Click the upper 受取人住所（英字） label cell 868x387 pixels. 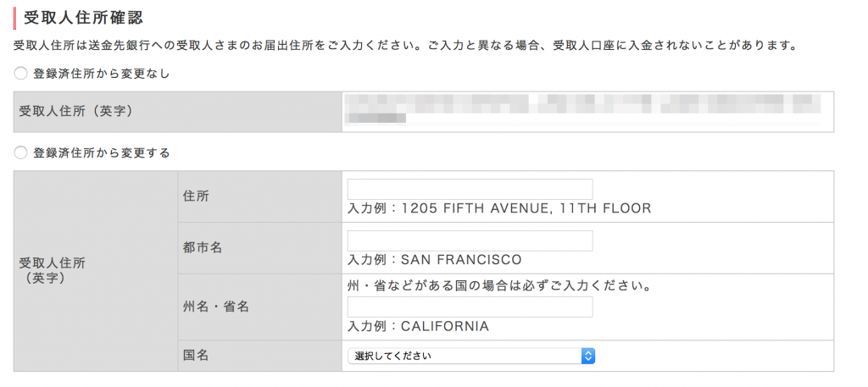coord(178,112)
